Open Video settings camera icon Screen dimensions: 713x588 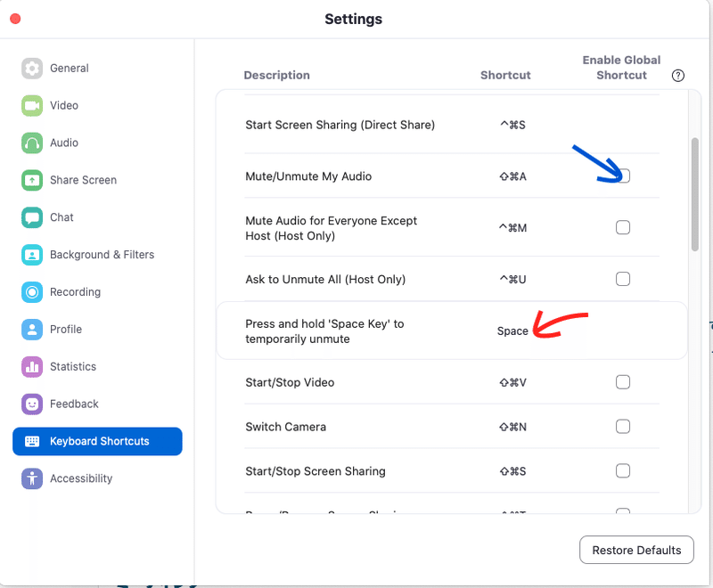(x=32, y=106)
